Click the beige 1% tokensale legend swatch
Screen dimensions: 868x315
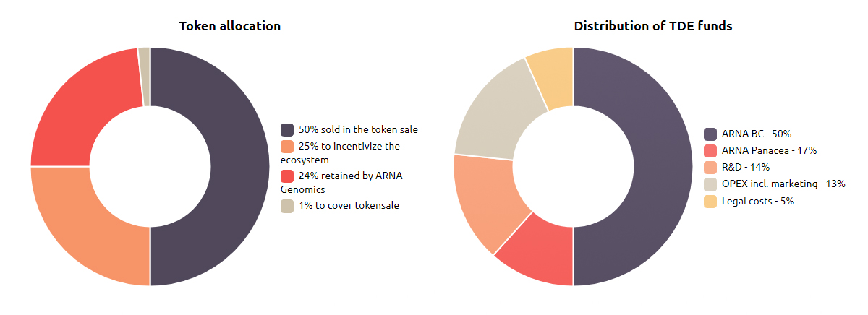coord(287,205)
